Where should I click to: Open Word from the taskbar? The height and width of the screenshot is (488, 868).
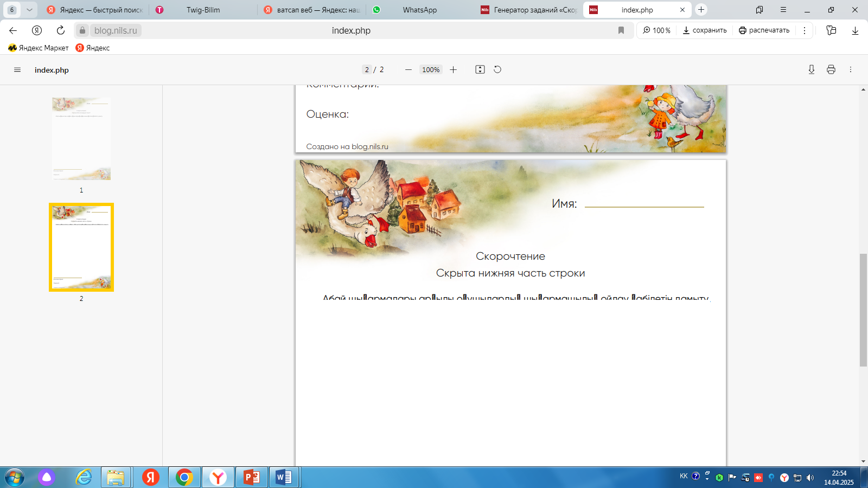point(284,477)
